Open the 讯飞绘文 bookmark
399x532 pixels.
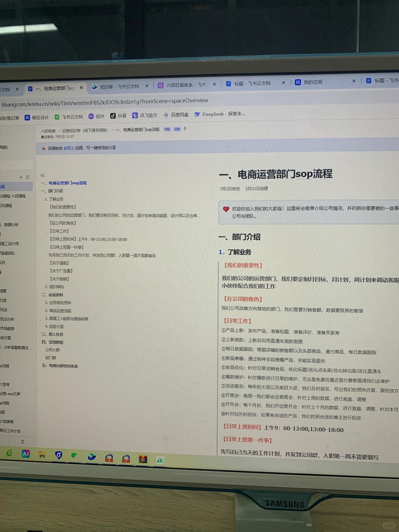[x=145, y=115]
